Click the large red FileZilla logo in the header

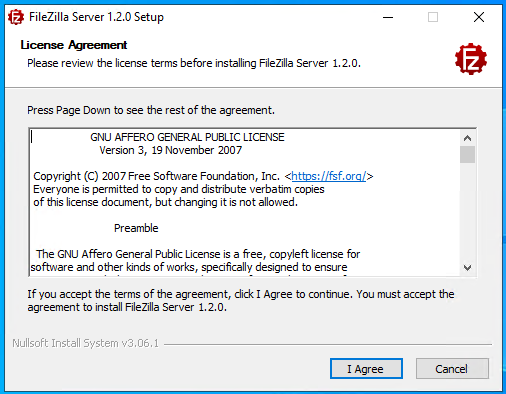tap(471, 59)
